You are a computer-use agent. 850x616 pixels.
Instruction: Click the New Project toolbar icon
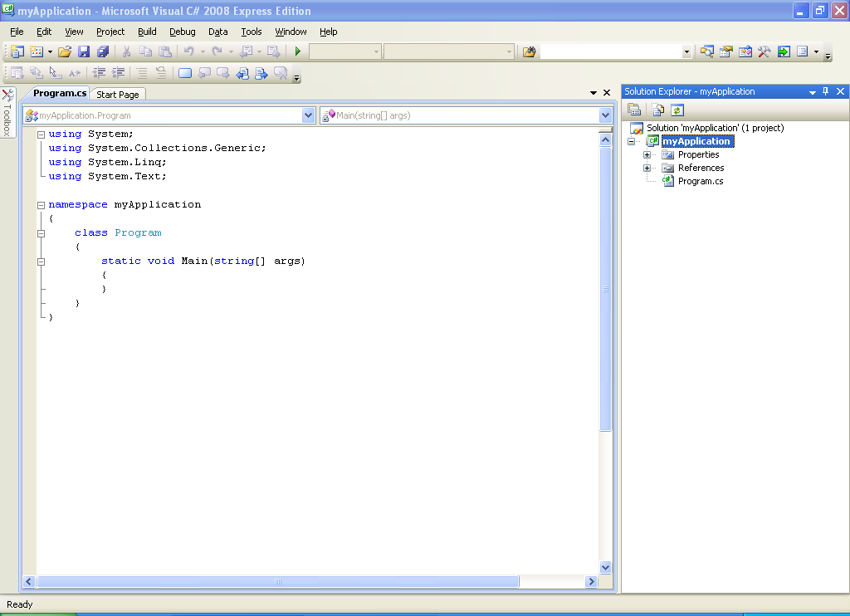[17, 51]
